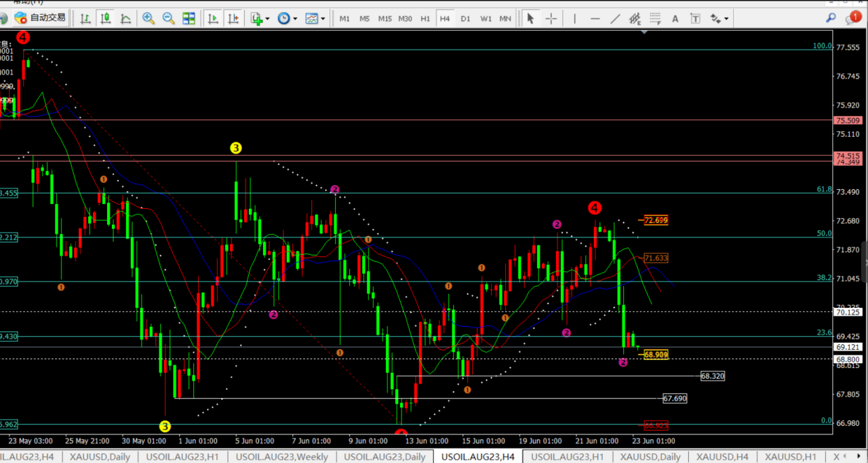This screenshot has height=463, width=868.
Task: Zoom out of the chart
Action: pyautogui.click(x=168, y=18)
